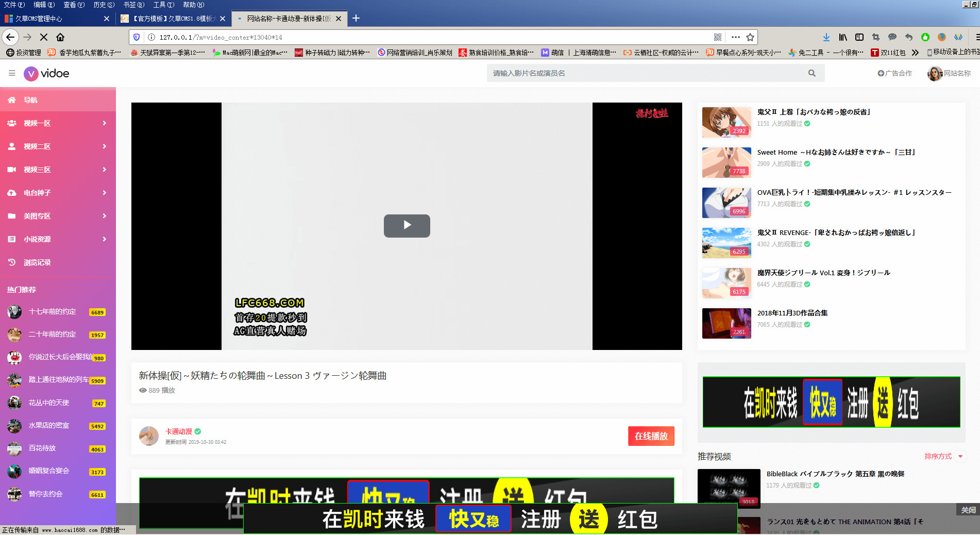Click the 导航 home icon
This screenshot has width=980, height=535.
tap(11, 99)
